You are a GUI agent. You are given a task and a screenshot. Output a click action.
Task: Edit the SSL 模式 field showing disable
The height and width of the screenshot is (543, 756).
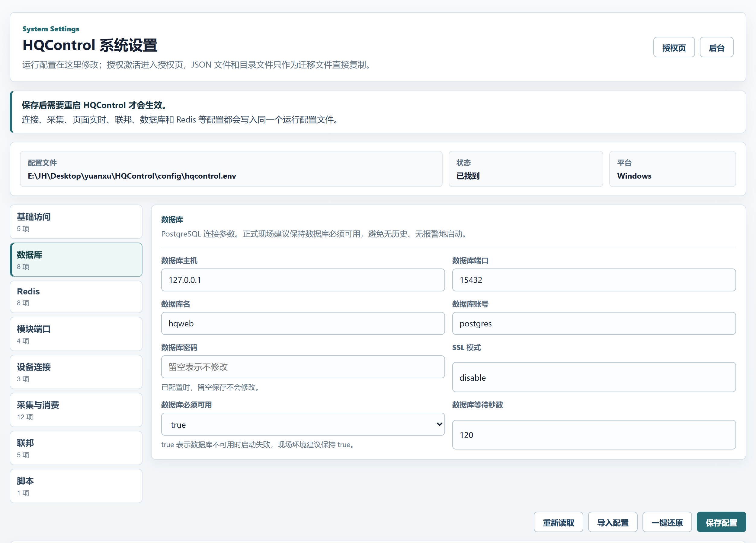(594, 377)
